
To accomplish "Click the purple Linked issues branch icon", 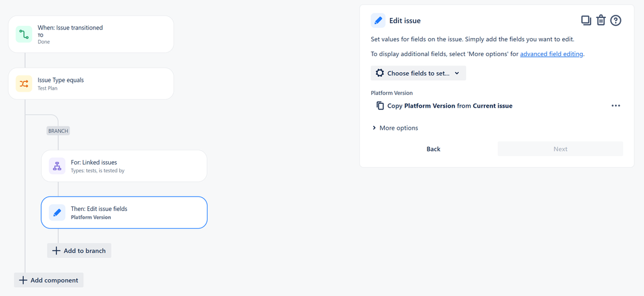I will 57,166.
